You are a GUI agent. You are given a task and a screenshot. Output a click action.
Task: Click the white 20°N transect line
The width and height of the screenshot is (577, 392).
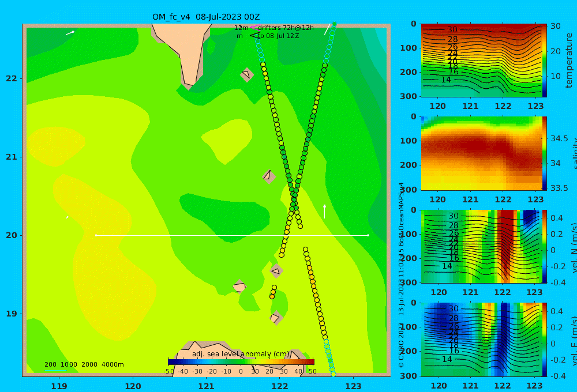click(x=232, y=235)
